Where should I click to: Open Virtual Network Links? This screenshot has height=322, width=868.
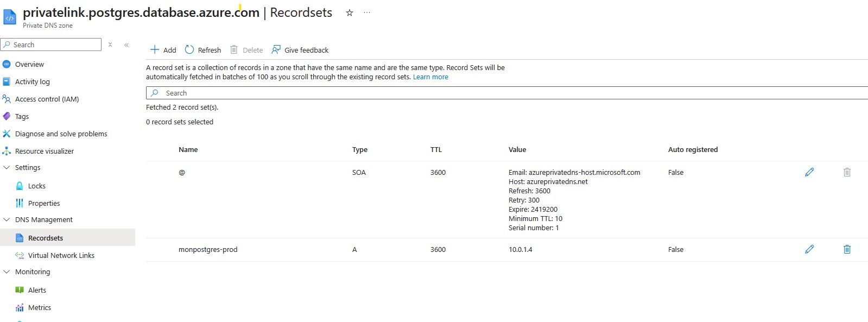click(61, 255)
